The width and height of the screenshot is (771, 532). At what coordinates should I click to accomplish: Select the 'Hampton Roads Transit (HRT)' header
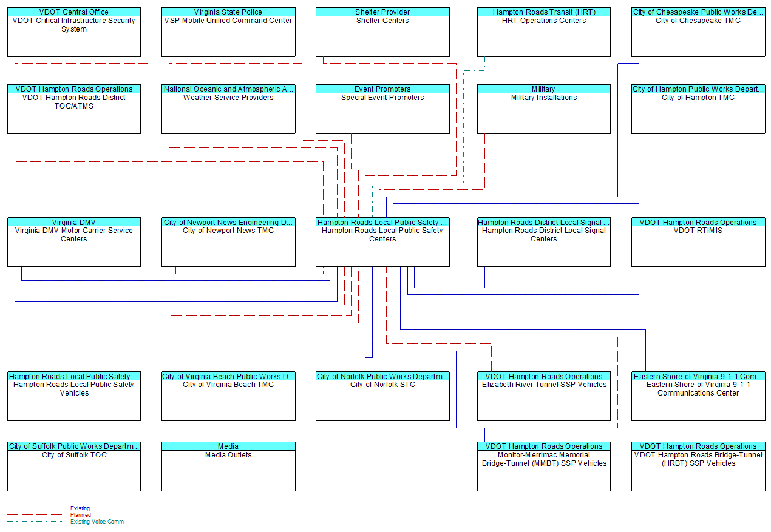pyautogui.click(x=544, y=12)
